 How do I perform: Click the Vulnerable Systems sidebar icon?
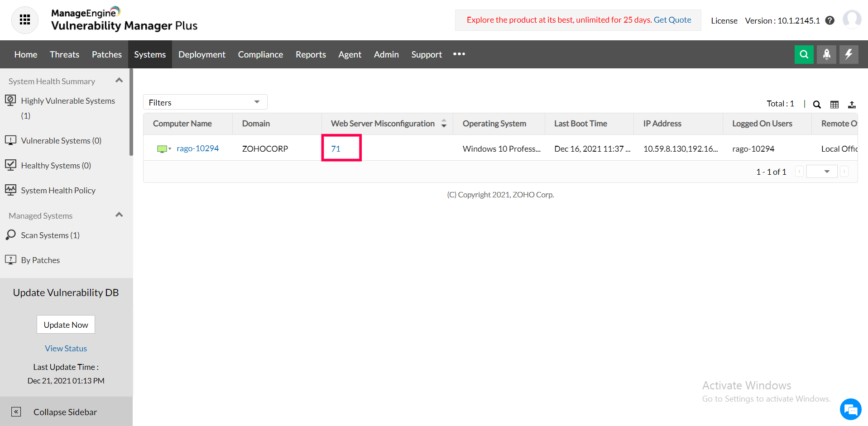tap(10, 140)
